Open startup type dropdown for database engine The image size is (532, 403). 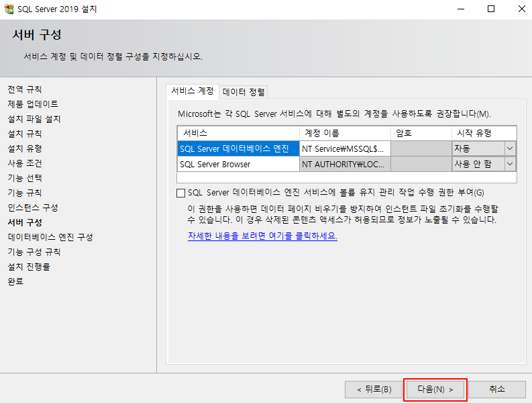click(510, 148)
